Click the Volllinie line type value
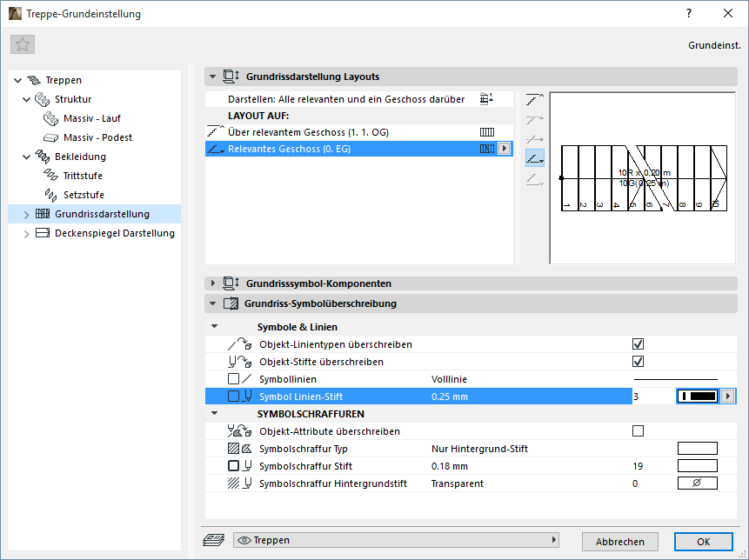The image size is (749, 560). click(x=449, y=379)
